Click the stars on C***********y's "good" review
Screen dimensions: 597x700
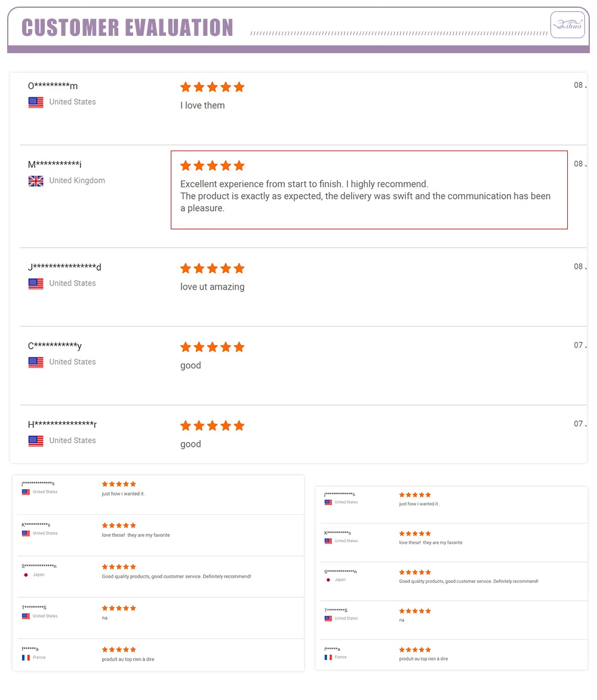click(x=213, y=347)
